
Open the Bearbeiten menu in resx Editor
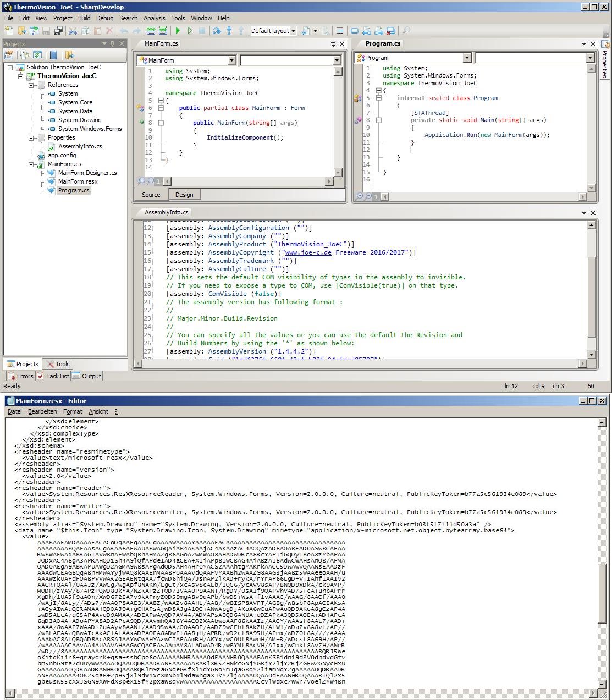point(42,411)
